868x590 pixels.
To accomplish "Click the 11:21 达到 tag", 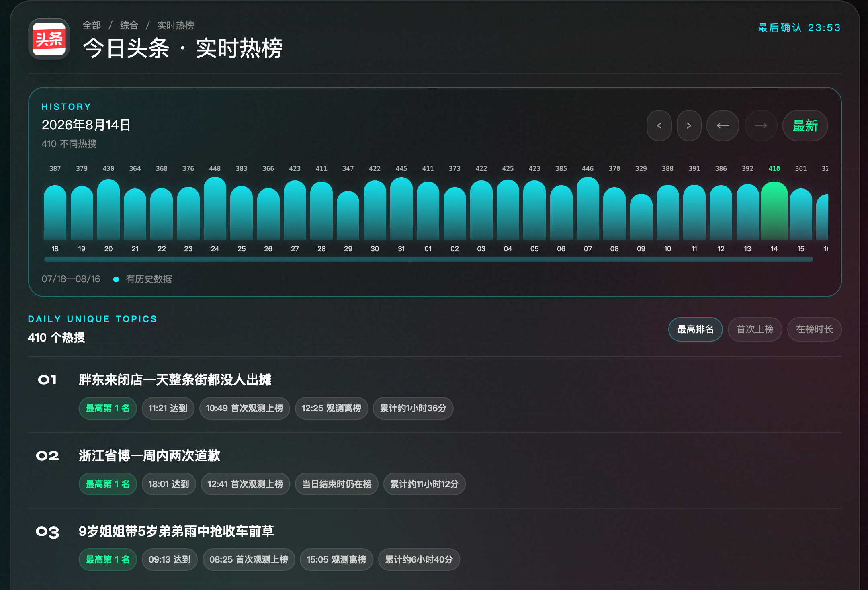I will (x=168, y=408).
